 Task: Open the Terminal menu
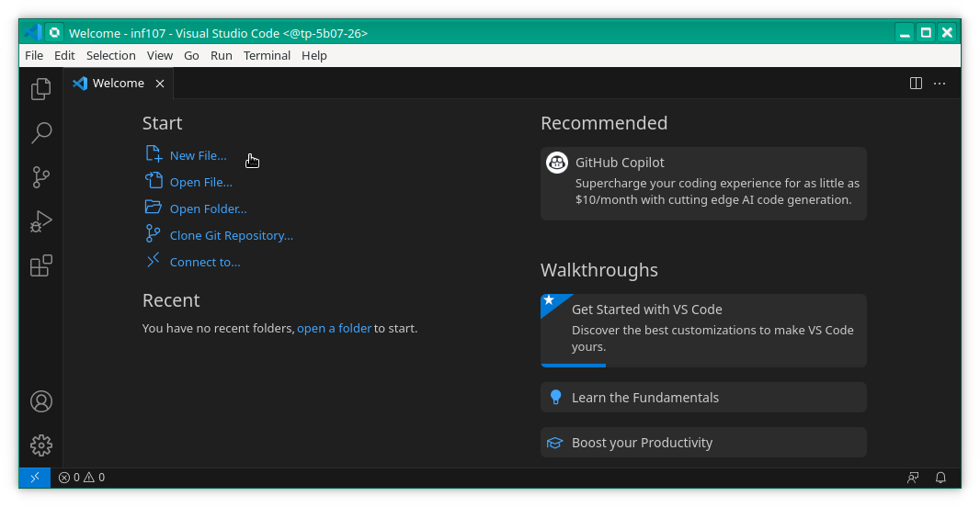point(267,56)
